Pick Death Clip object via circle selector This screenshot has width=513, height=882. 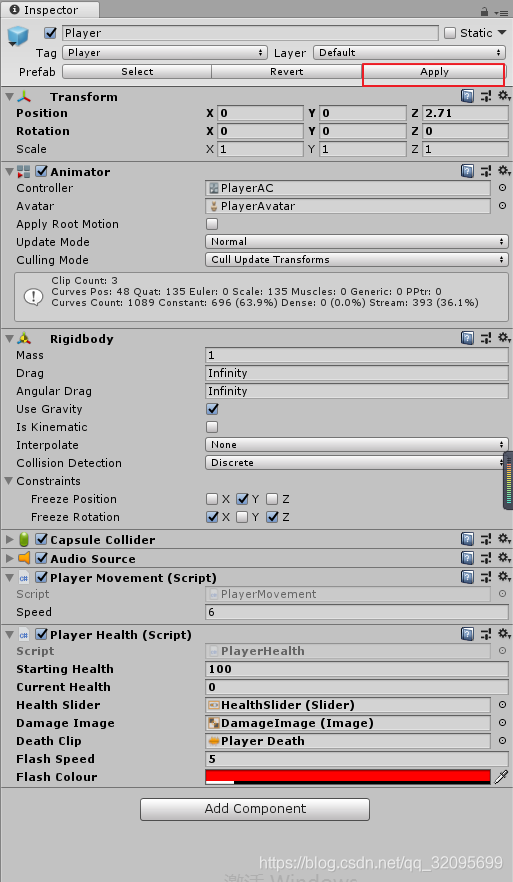coord(502,741)
